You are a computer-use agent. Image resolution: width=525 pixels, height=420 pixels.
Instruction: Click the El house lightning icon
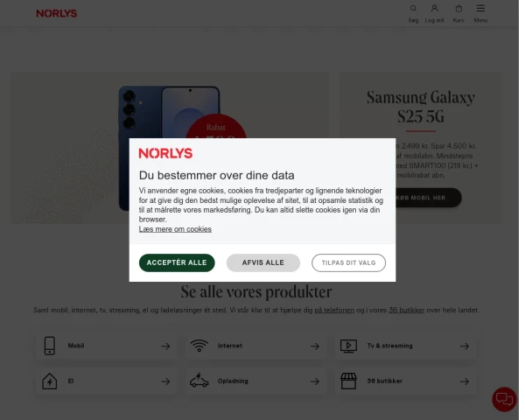(x=50, y=381)
